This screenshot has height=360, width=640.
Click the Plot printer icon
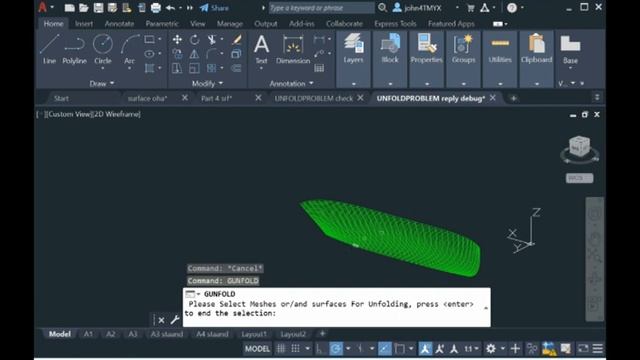coord(156,8)
